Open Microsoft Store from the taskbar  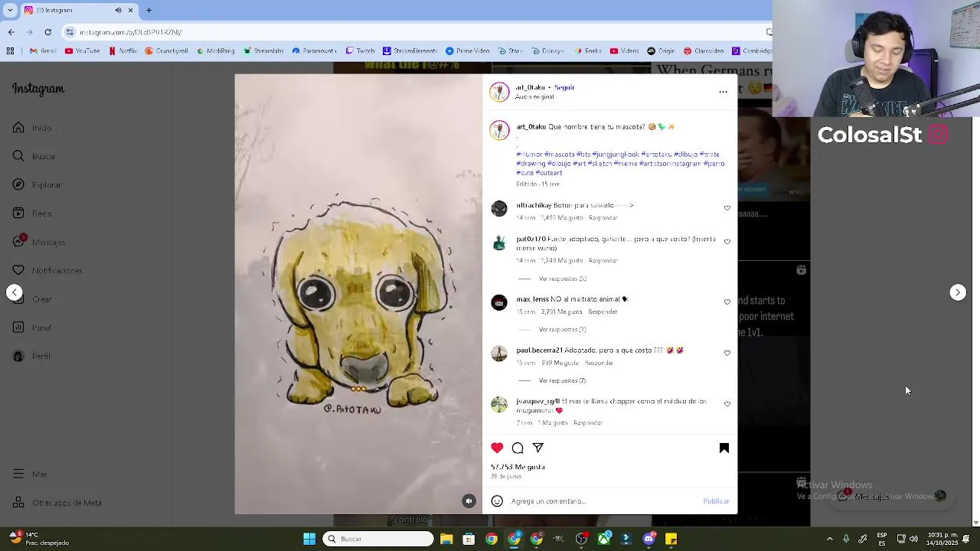pos(469,540)
